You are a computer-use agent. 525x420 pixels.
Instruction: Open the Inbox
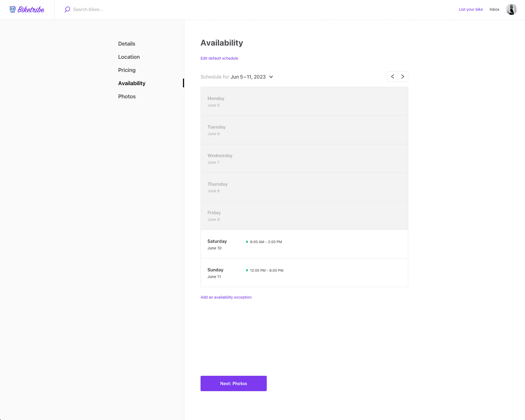(494, 9)
